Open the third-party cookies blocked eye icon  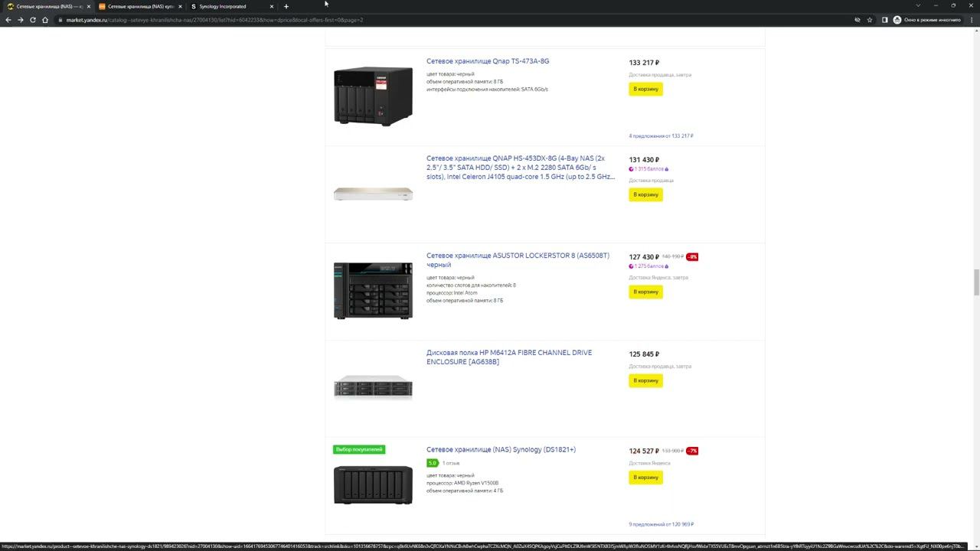click(x=857, y=20)
